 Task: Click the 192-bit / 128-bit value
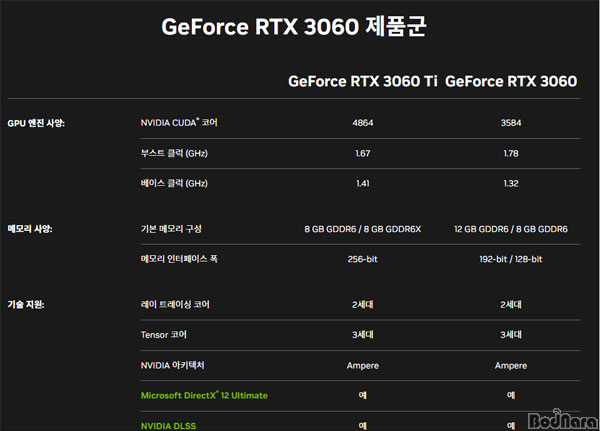tap(511, 259)
